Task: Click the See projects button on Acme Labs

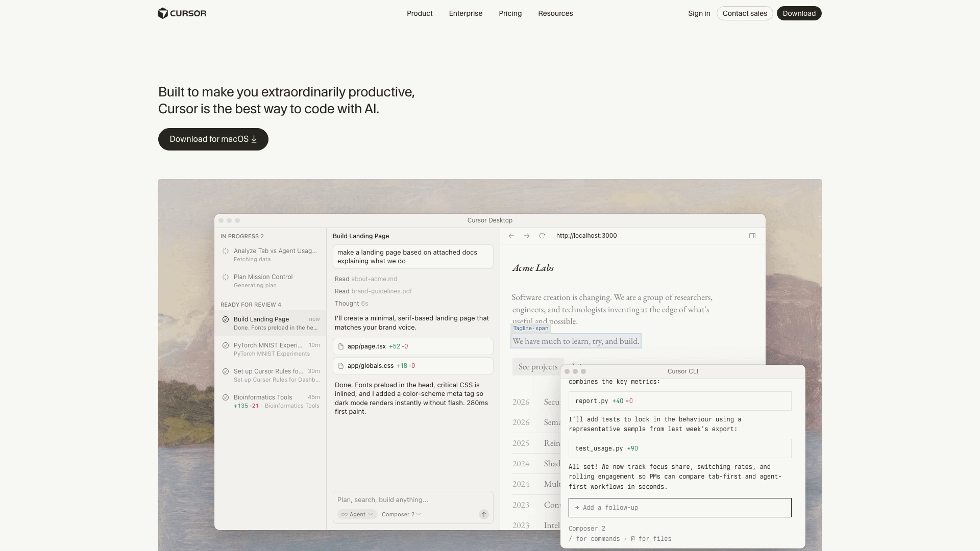Action: (x=537, y=366)
